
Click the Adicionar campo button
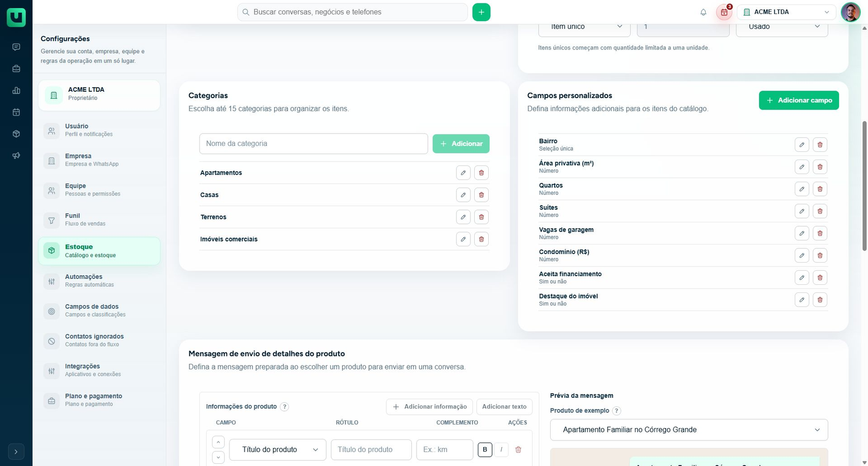[799, 100]
